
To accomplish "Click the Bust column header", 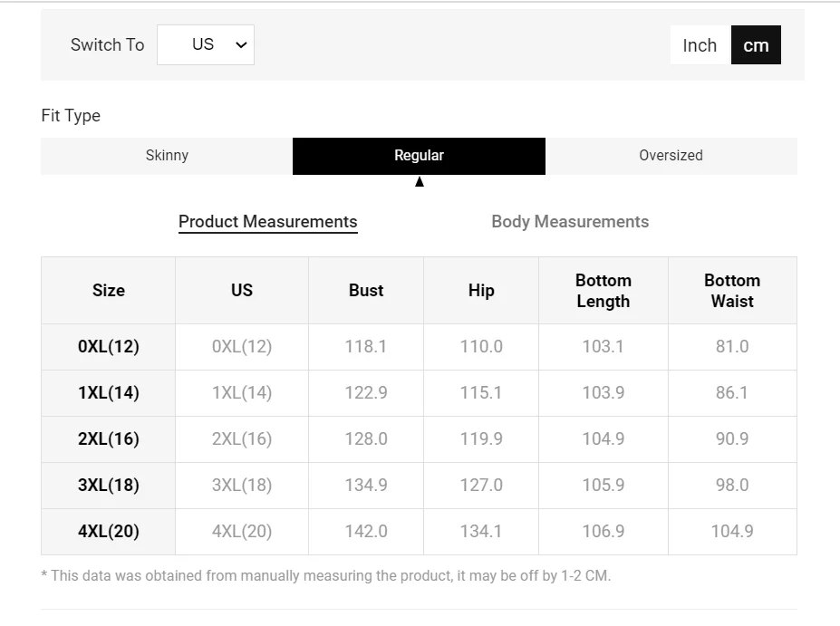I will [366, 291].
